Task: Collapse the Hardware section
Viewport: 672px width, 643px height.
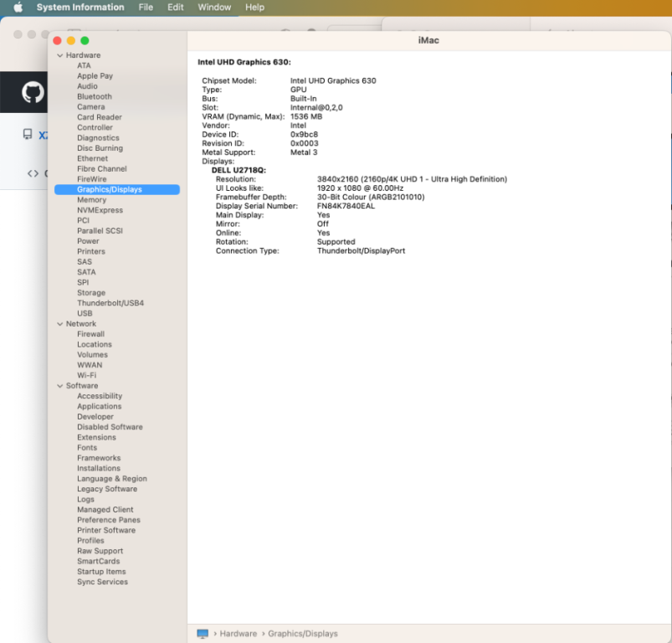Action: click(x=59, y=55)
